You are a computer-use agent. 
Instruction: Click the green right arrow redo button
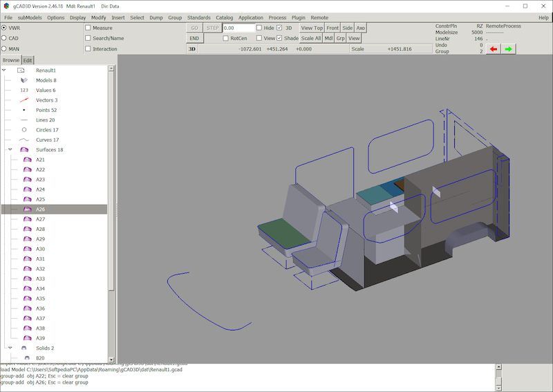tap(509, 49)
